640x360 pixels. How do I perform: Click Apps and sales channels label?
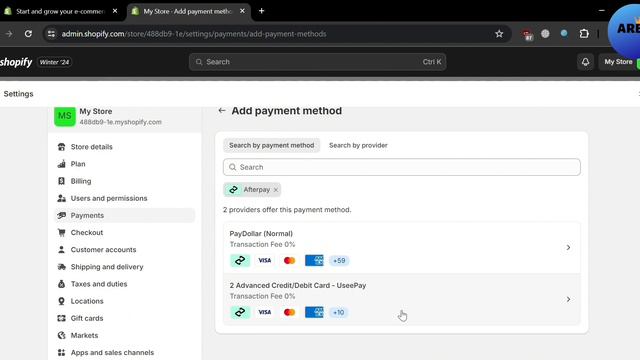click(x=112, y=353)
